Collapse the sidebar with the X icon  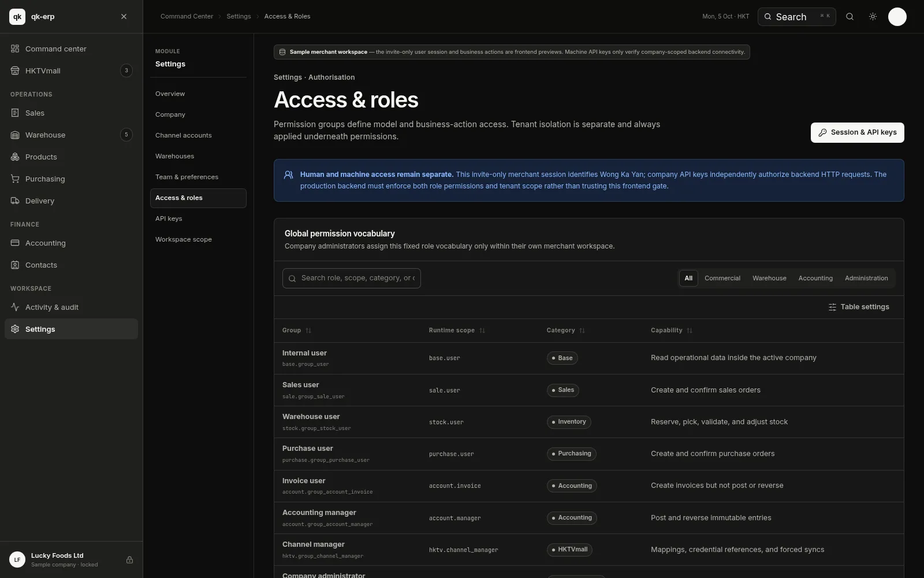(x=124, y=17)
